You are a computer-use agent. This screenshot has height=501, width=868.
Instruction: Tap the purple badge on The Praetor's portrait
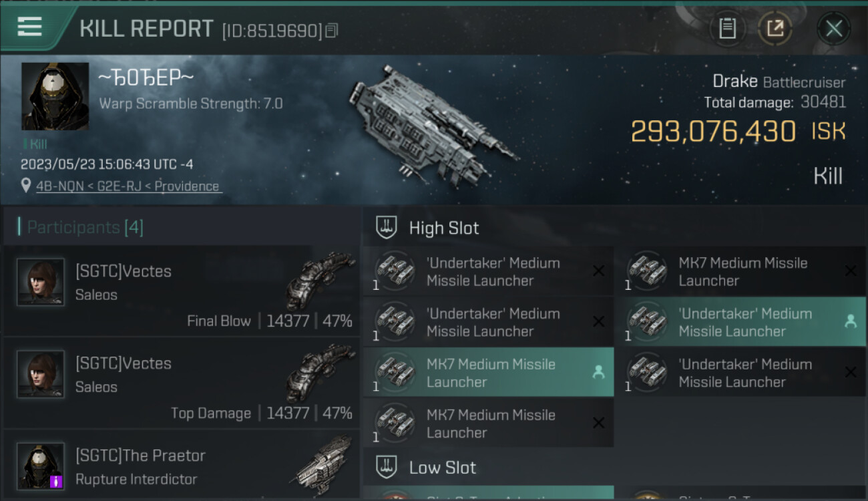click(57, 480)
